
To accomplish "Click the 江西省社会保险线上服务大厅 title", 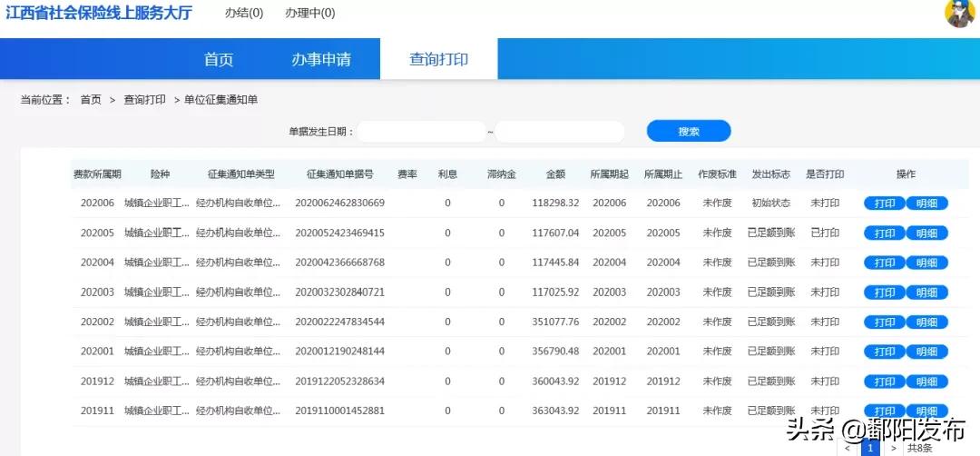I will point(100,13).
